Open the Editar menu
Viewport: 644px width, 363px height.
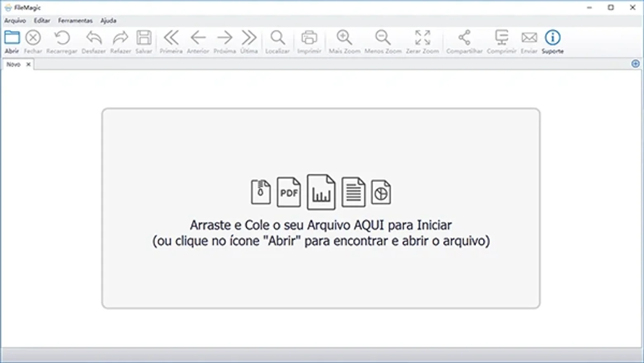click(x=42, y=20)
